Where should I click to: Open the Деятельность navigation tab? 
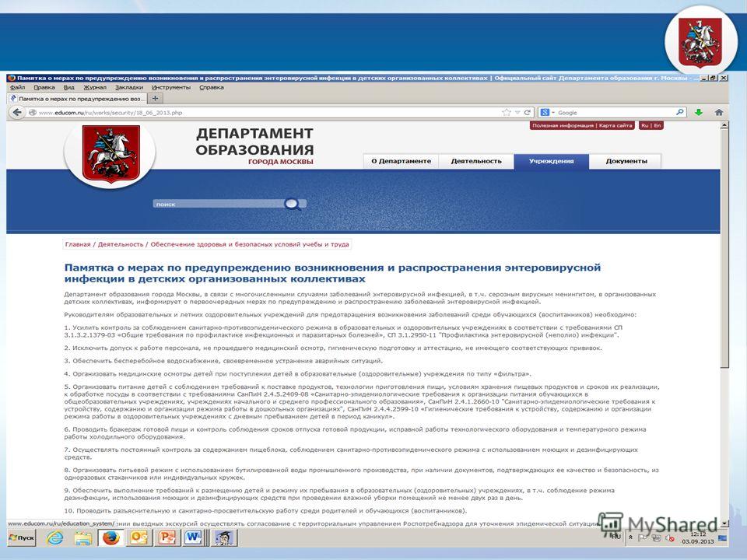476,161
